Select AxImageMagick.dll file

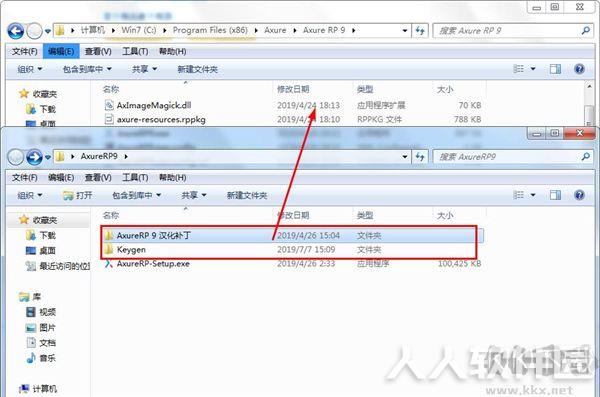click(293, 105)
